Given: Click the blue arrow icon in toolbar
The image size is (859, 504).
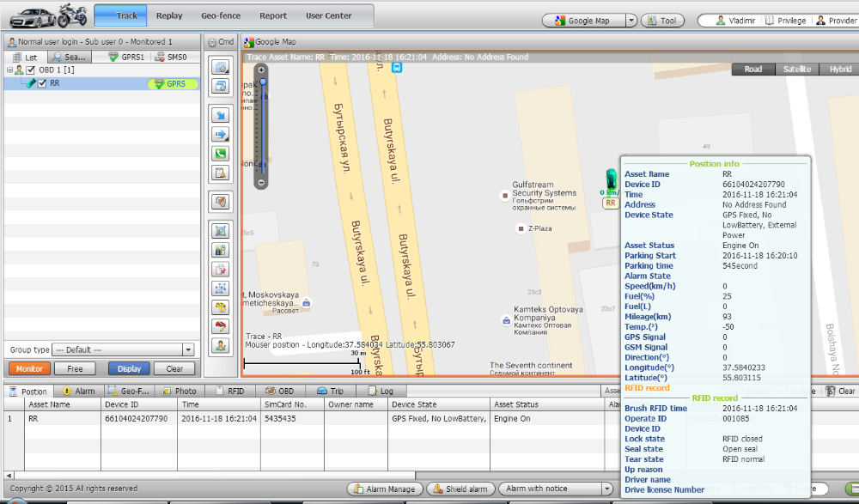Looking at the screenshot, I should click(220, 115).
